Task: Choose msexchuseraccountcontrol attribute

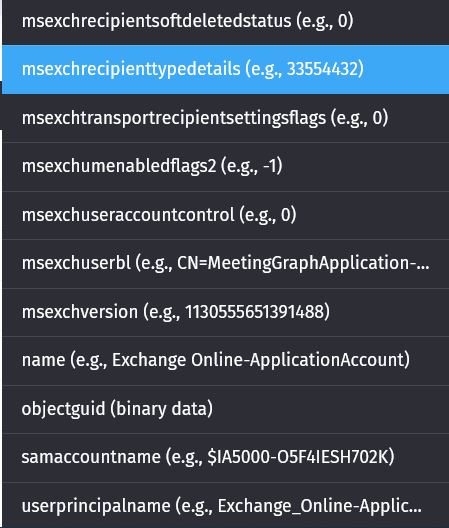Action: pos(226,215)
